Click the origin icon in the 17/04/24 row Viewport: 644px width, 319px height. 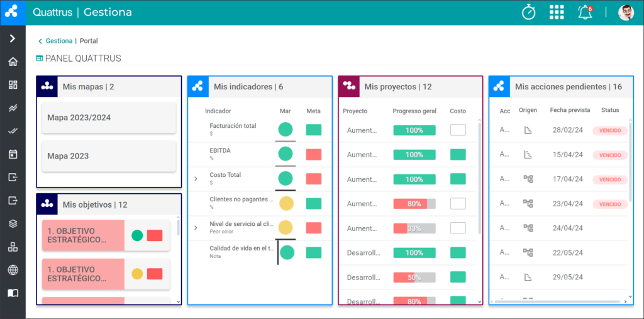pos(528,179)
